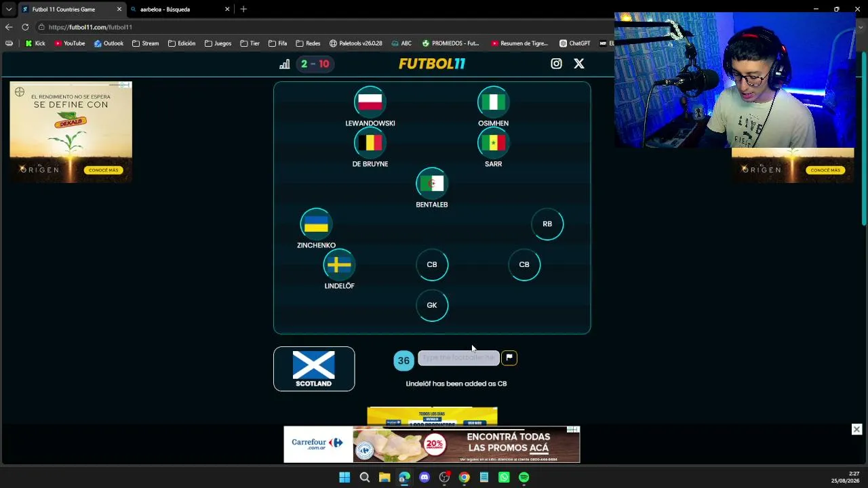Screen dimensions: 868x488
Task: Open the statistics bar chart icon
Action: click(x=285, y=64)
